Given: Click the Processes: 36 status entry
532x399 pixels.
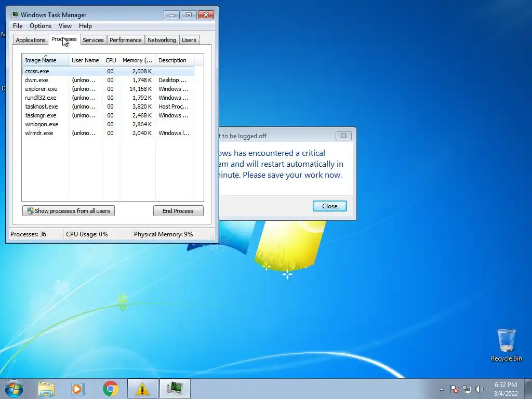Looking at the screenshot, I should pos(28,234).
